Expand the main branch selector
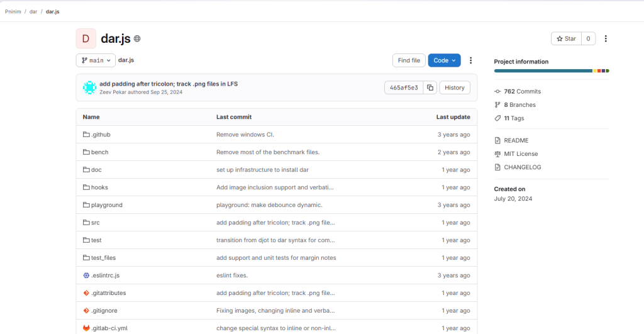 96,60
